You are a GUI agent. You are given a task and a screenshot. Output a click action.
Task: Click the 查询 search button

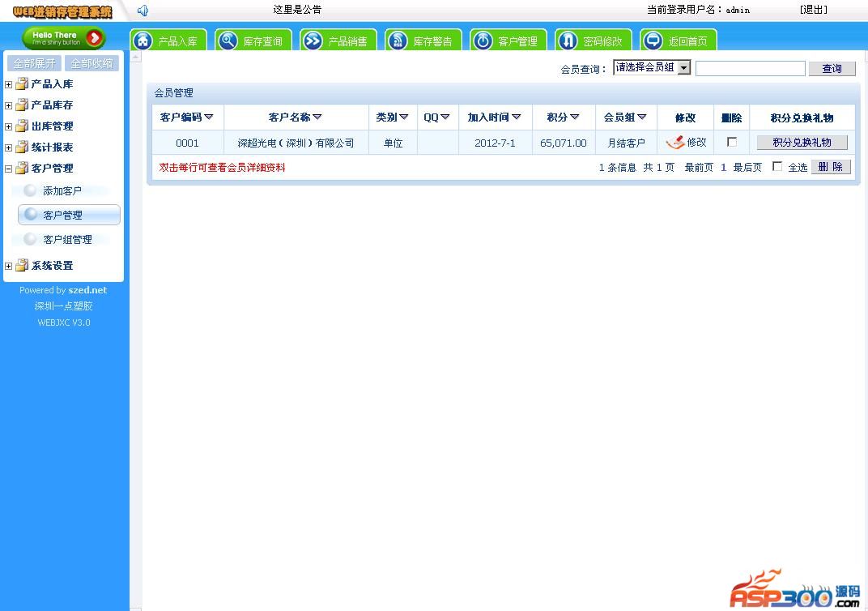click(x=832, y=69)
